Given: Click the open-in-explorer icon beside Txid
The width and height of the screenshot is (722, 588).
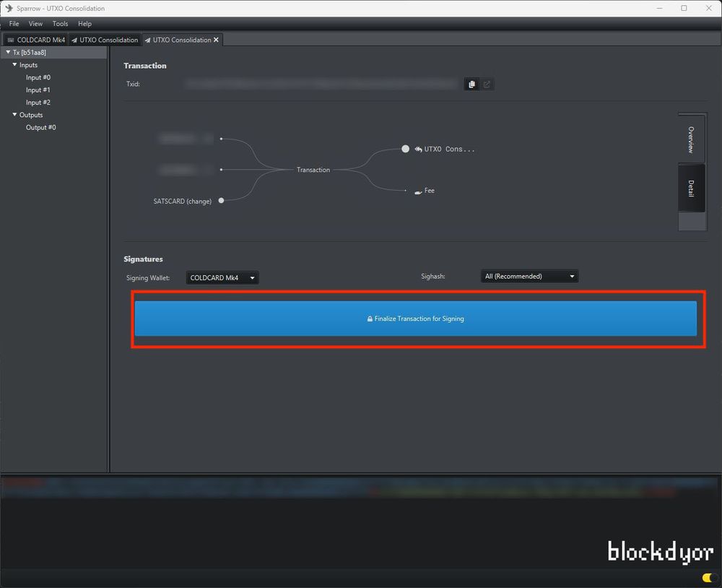Looking at the screenshot, I should tap(487, 85).
